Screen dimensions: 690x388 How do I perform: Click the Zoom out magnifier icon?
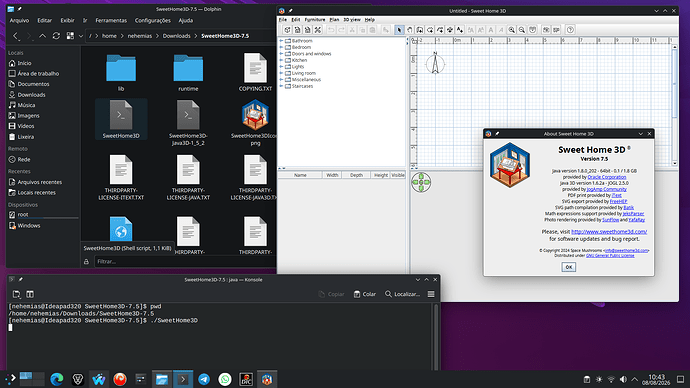(522, 30)
